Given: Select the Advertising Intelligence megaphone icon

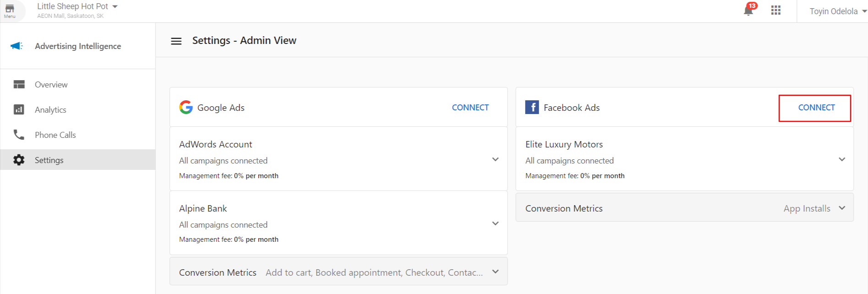Looking at the screenshot, I should 16,46.
